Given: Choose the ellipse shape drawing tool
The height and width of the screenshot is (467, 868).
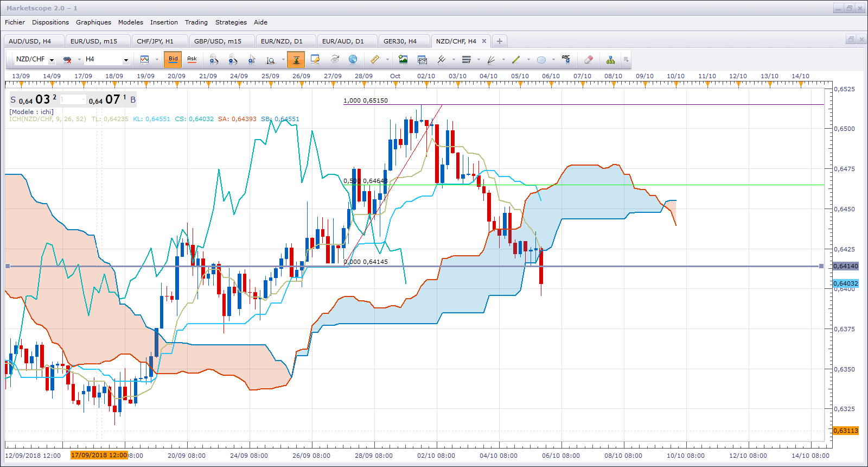Looking at the screenshot, I should tap(541, 60).
